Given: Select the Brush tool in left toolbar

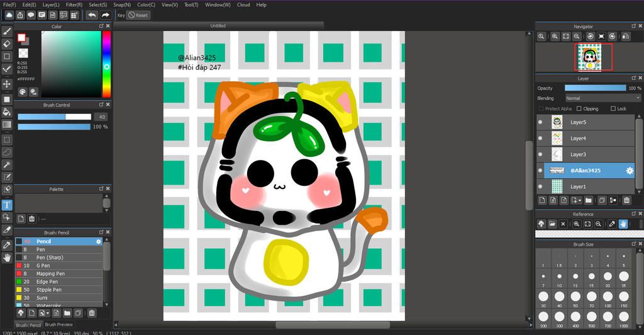Looking at the screenshot, I should pyautogui.click(x=7, y=31).
